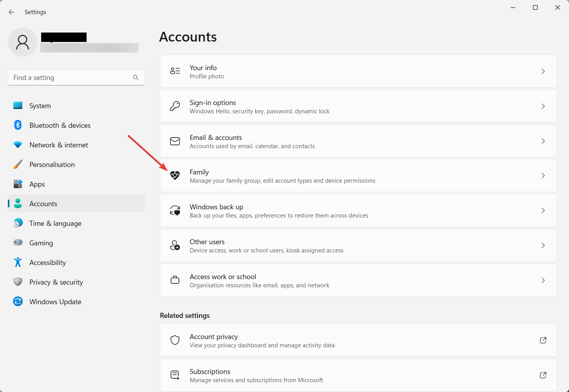Open Access work or school via chevron
The width and height of the screenshot is (569, 392).
point(543,280)
